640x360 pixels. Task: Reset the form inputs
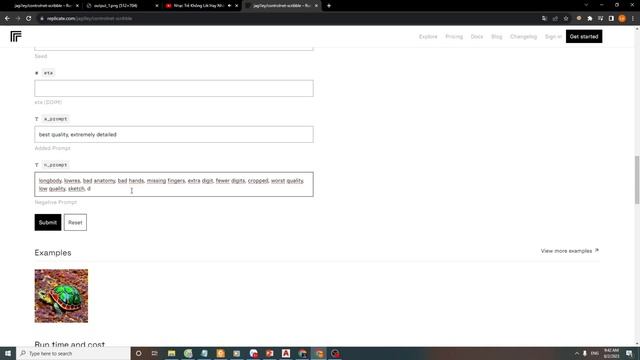point(75,222)
